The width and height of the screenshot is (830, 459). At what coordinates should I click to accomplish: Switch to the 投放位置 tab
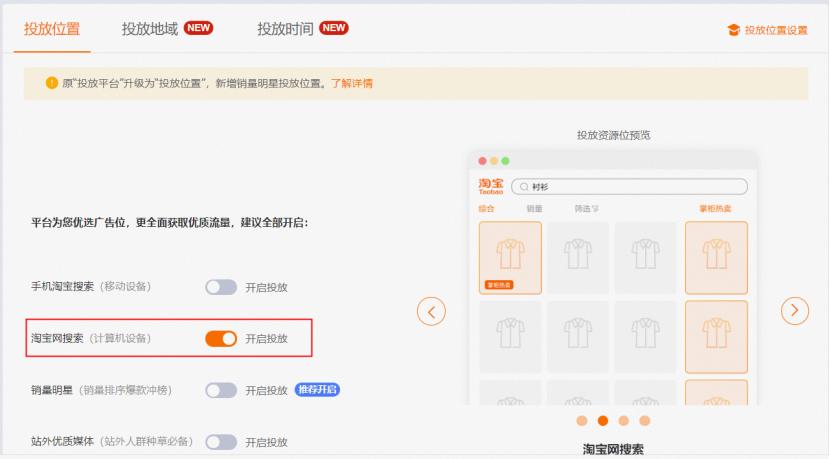pos(52,29)
